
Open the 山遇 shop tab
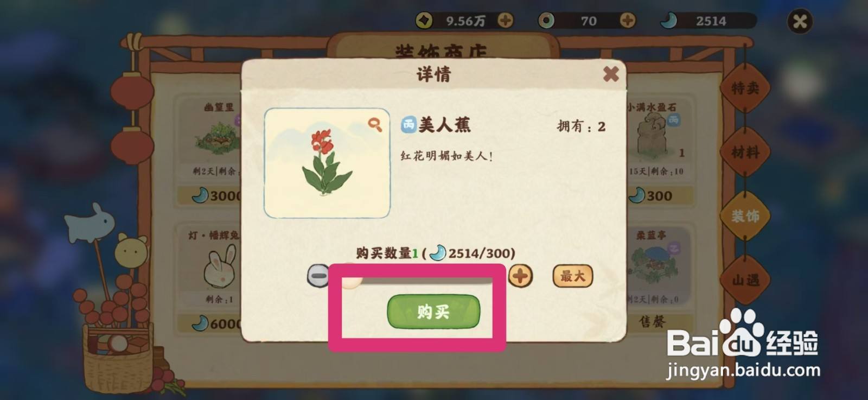coord(745,280)
